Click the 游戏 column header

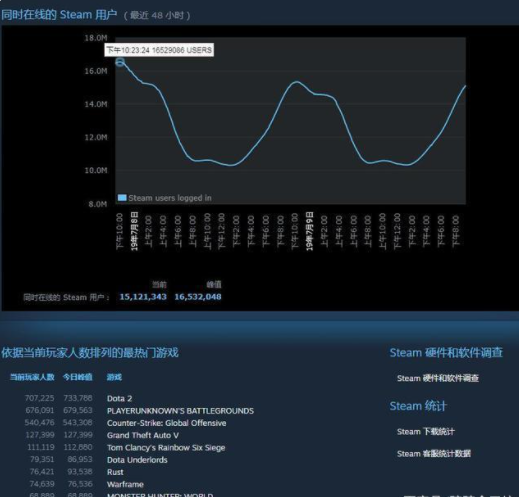tap(114, 377)
